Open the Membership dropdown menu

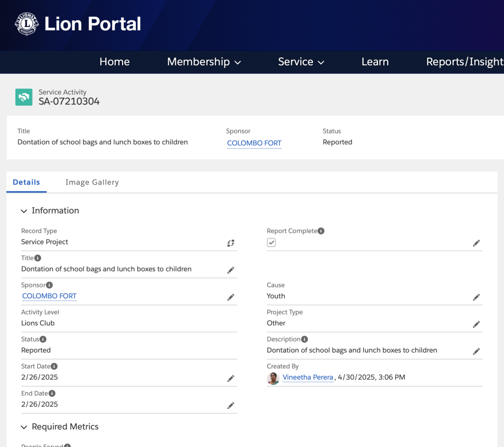coord(204,62)
